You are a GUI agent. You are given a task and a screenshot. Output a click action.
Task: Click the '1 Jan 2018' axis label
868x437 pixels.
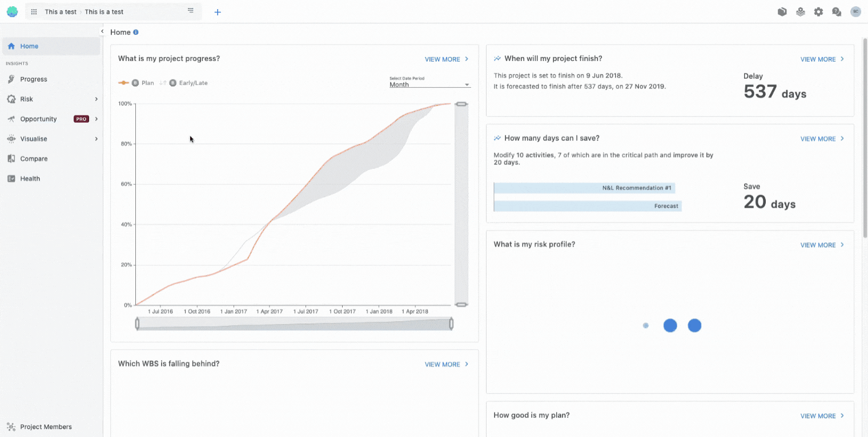(x=379, y=311)
